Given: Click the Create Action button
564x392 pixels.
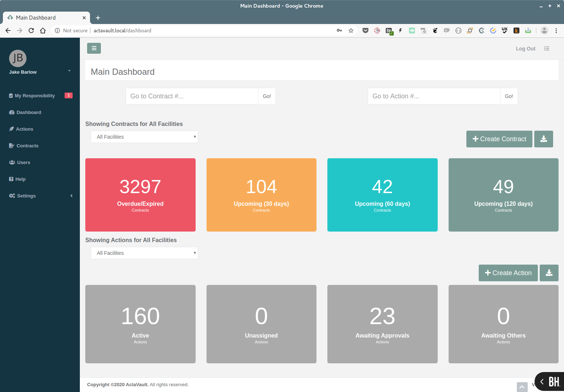Looking at the screenshot, I should [508, 273].
